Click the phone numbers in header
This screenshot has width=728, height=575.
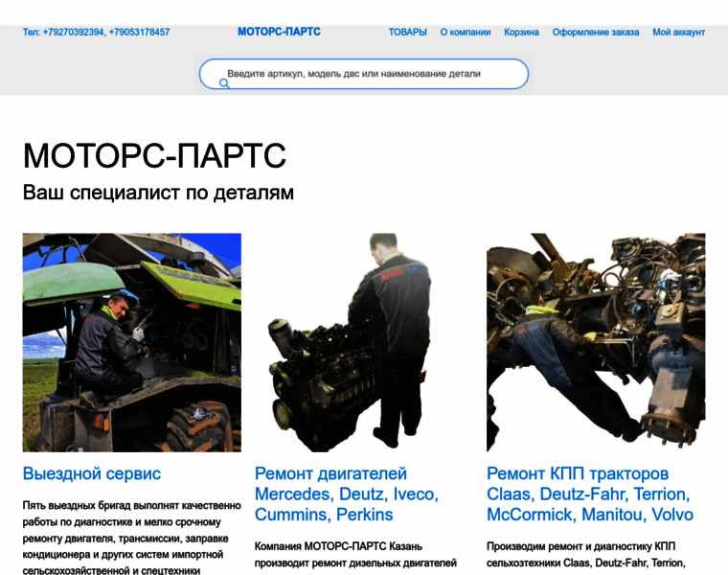point(96,32)
